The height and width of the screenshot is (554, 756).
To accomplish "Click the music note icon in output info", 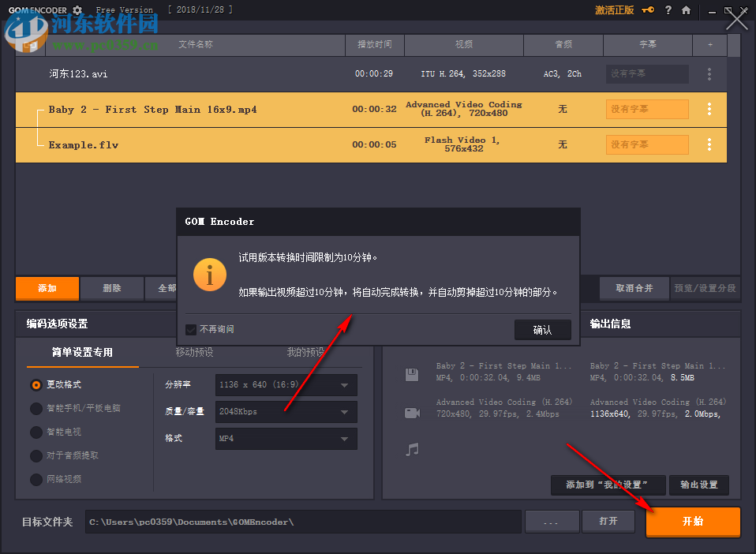I will pos(411,450).
